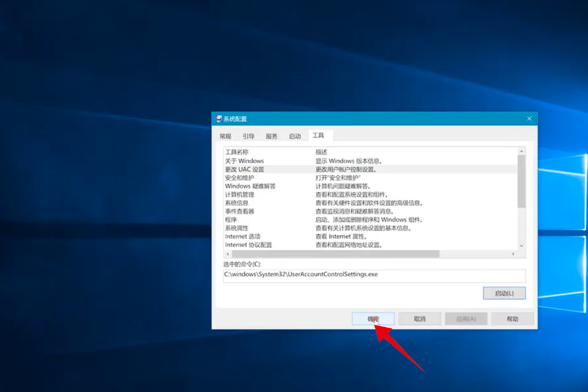Go to the 服务 tab
Image resolution: width=588 pixels, height=392 pixels.
tap(272, 136)
